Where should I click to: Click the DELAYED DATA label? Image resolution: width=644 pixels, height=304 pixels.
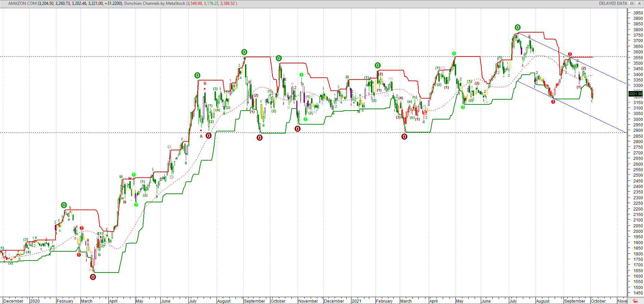point(613,3)
